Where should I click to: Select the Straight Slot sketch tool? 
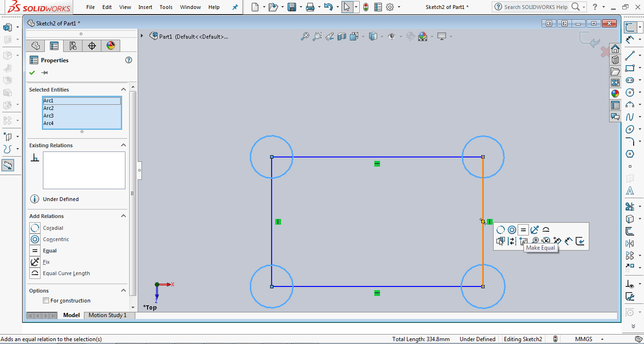coord(630,80)
